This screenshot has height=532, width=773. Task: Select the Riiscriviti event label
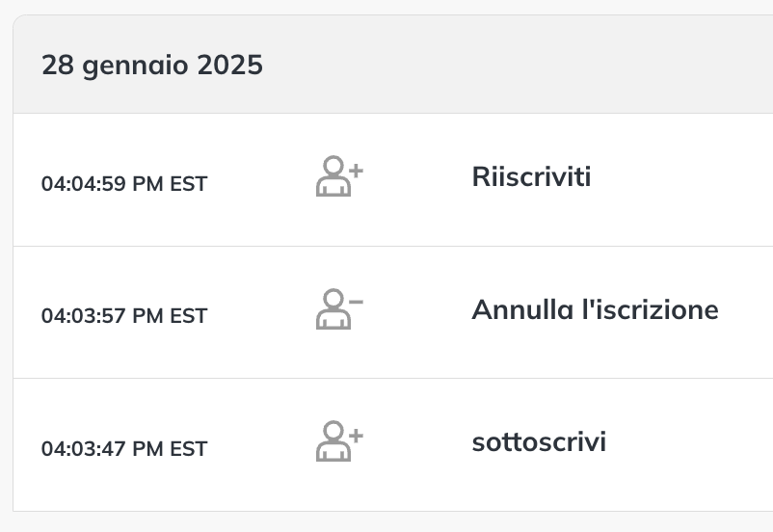click(x=531, y=176)
